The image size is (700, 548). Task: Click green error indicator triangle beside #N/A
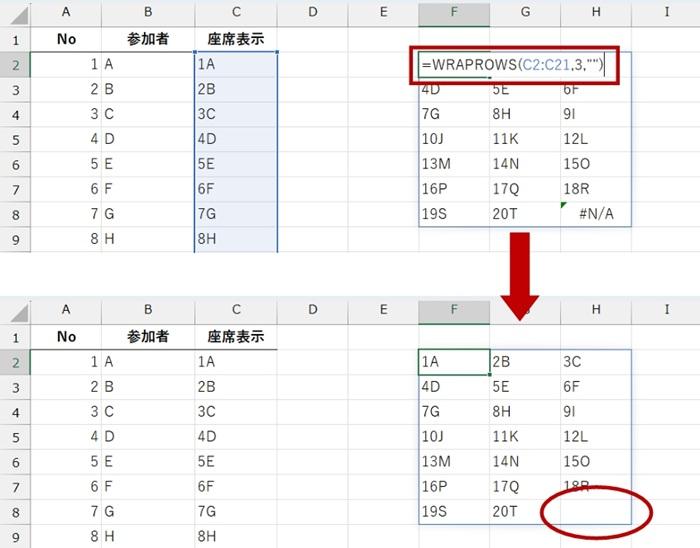click(x=565, y=205)
